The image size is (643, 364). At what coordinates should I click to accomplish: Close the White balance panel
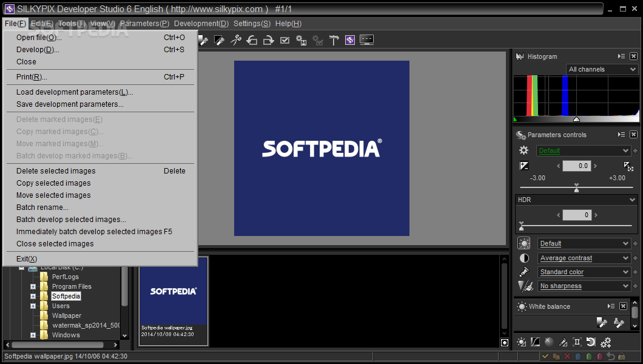coord(623,306)
